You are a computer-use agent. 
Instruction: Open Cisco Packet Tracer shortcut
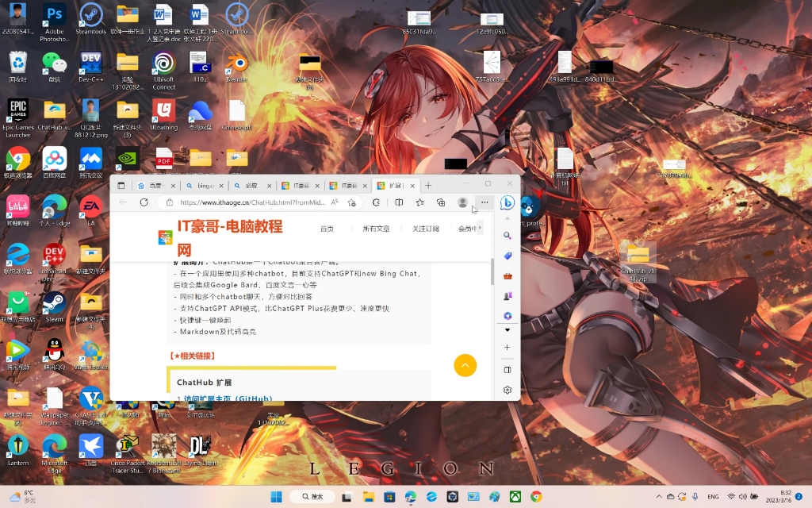pyautogui.click(x=128, y=454)
